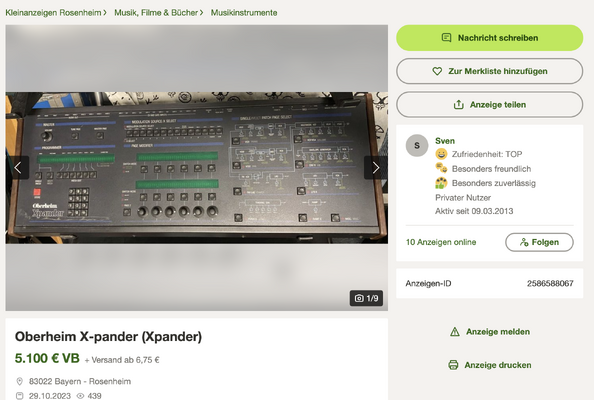Click the message icon in Nachricht schreiben
Image resolution: width=594 pixels, height=400 pixels.
tap(447, 38)
